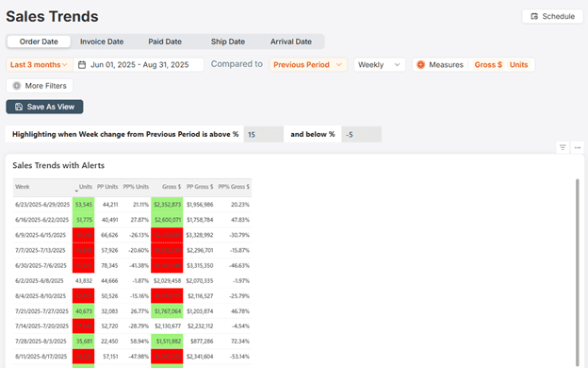Click green Units cell 40,673
This screenshot has width=588, height=368.
click(83, 311)
